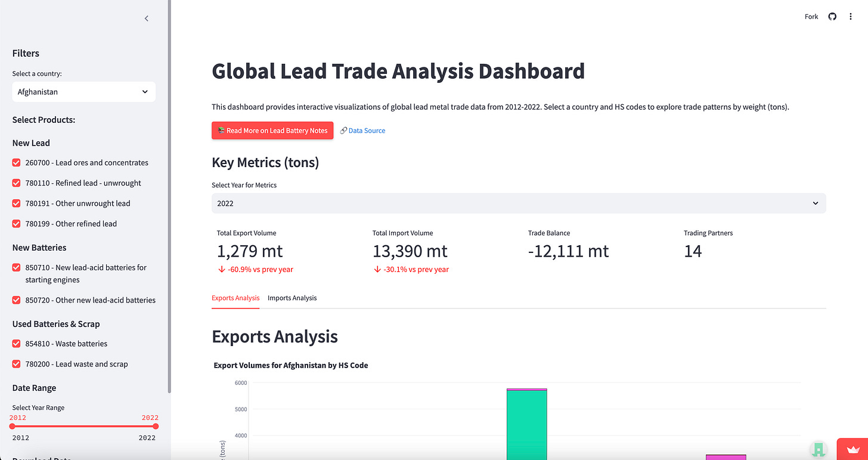Click the New Batteries section heading

click(x=39, y=248)
